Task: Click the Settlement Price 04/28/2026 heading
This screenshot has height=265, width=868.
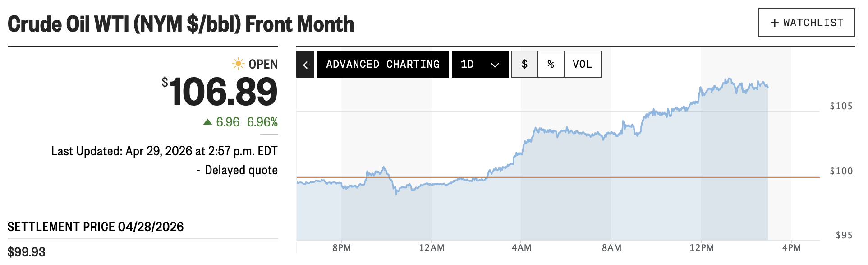Action: coord(96,227)
